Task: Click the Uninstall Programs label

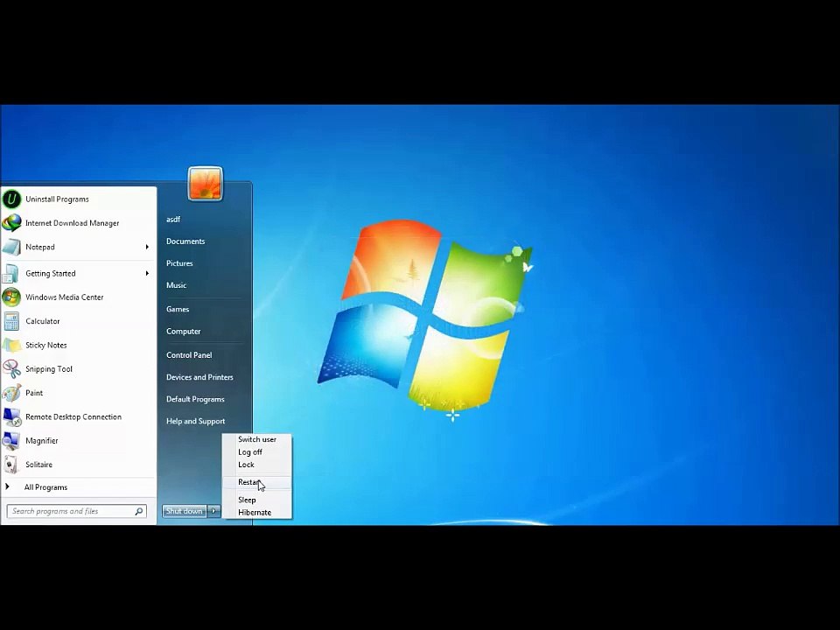Action: [58, 199]
